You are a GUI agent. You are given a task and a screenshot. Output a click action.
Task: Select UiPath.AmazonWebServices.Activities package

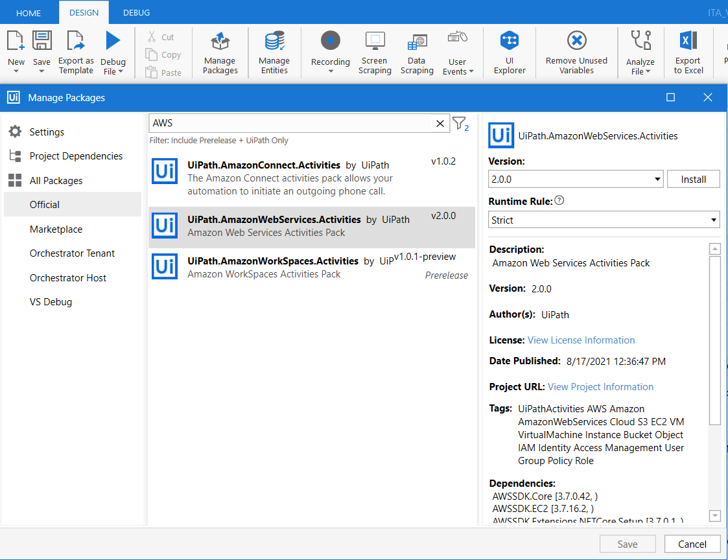[x=312, y=227]
